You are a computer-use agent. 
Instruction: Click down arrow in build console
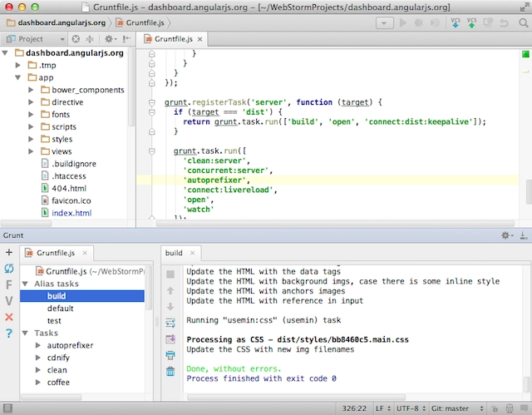pos(170,307)
